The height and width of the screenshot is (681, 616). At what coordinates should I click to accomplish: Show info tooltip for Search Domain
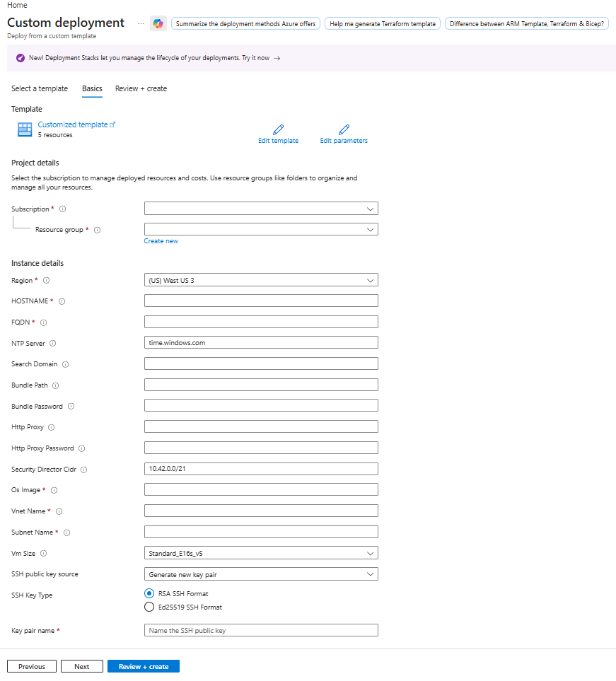click(x=66, y=364)
